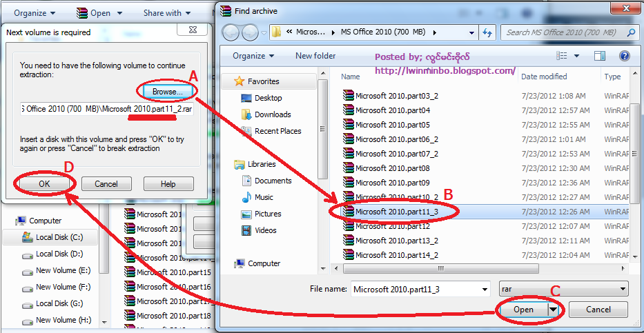Viewport: 644px width, 333px height.
Task: Select New Volume (E:) in background Explorer
Action: (62, 270)
